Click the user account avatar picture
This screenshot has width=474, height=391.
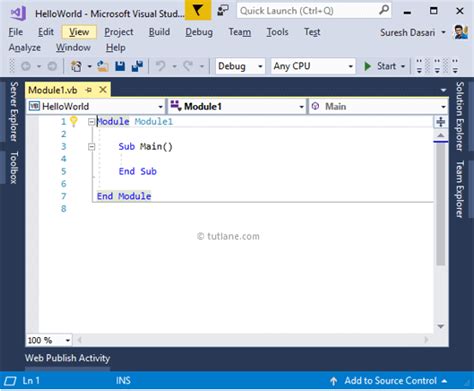coord(461,32)
